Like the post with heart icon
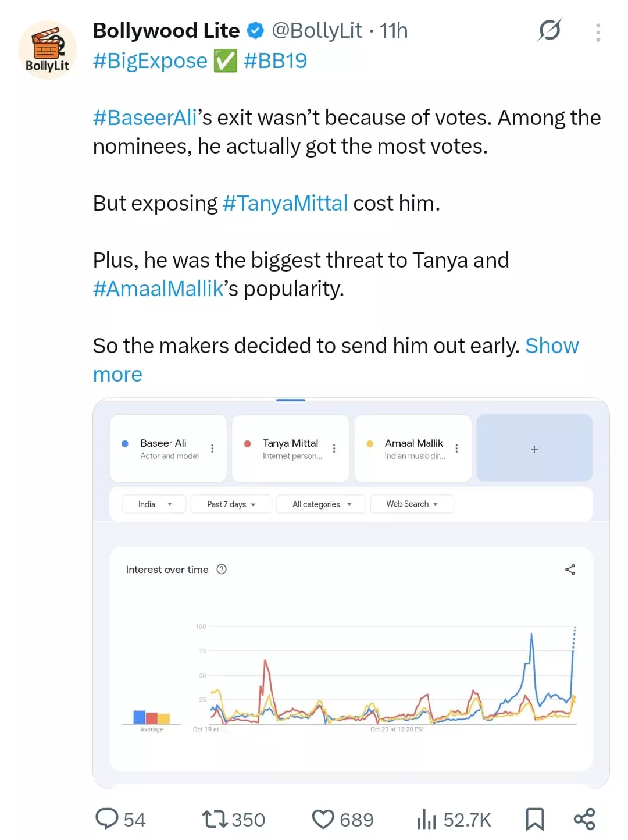Screen dimensions: 628x840 (x=323, y=819)
